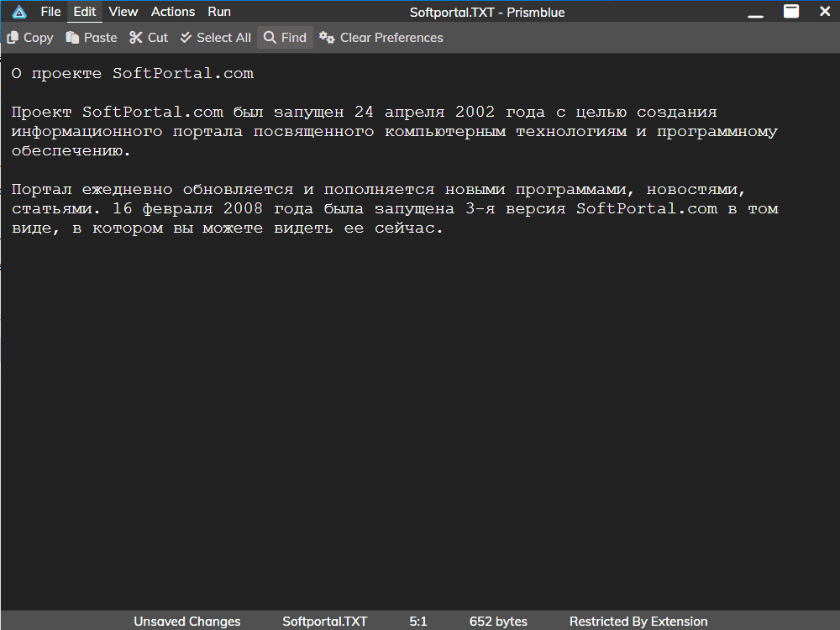Click the Cut button label
The image size is (840, 630).
click(x=158, y=38)
